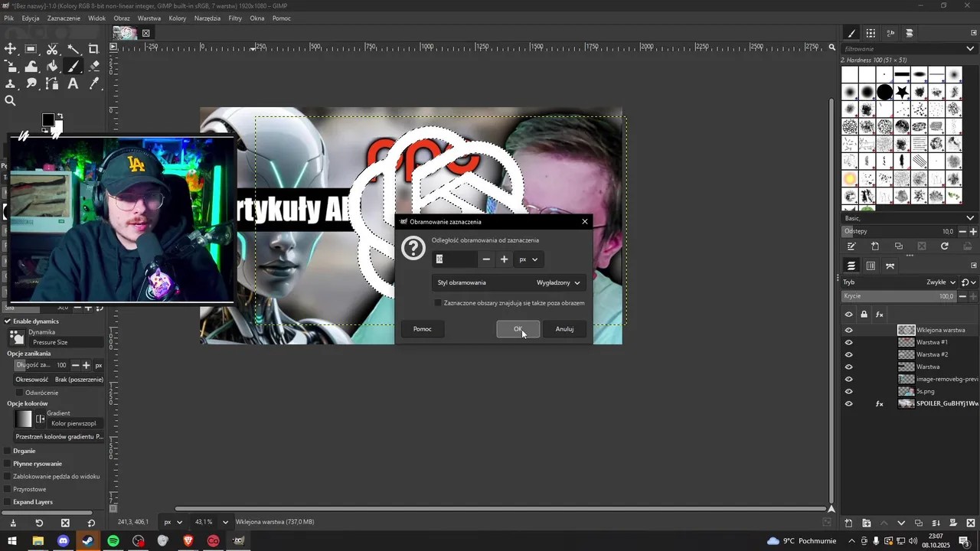Select the Fuzzy Select magic wand tool
Viewport: 980px width, 551px height.
pos(73,49)
